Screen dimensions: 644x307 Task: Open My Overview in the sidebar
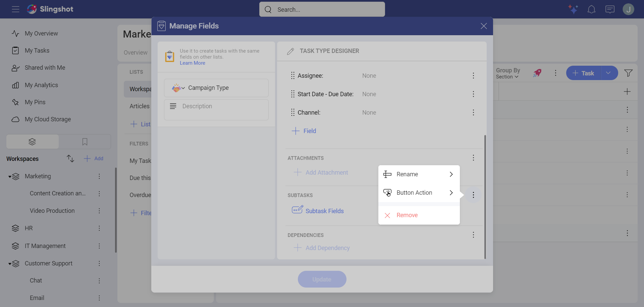[41, 34]
